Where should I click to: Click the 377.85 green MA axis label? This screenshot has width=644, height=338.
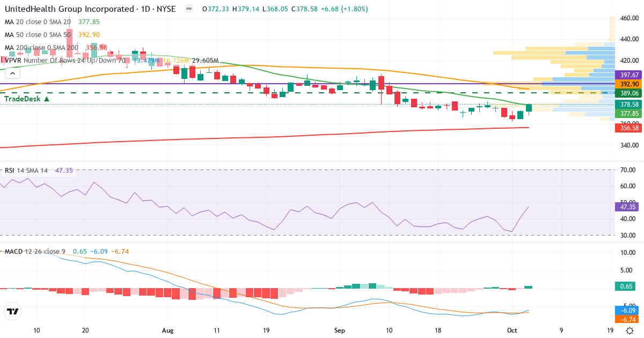tap(629, 114)
